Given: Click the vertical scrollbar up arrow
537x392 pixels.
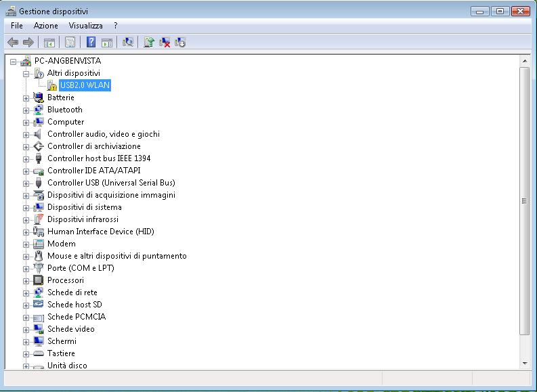Looking at the screenshot, I should pyautogui.click(x=524, y=62).
